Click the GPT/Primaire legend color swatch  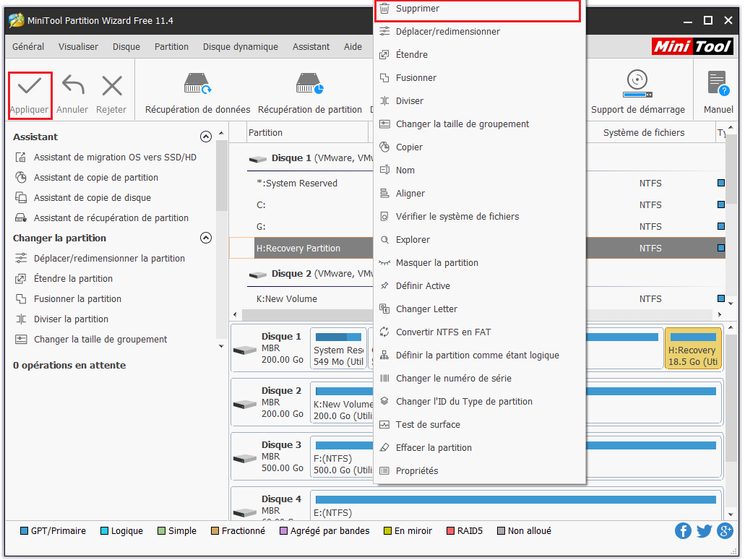[24, 531]
